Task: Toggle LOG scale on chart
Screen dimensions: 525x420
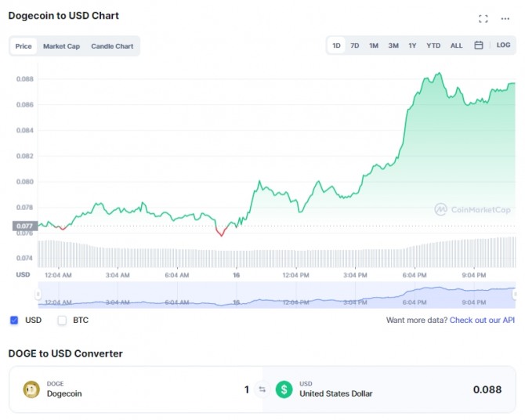Action: click(x=503, y=45)
